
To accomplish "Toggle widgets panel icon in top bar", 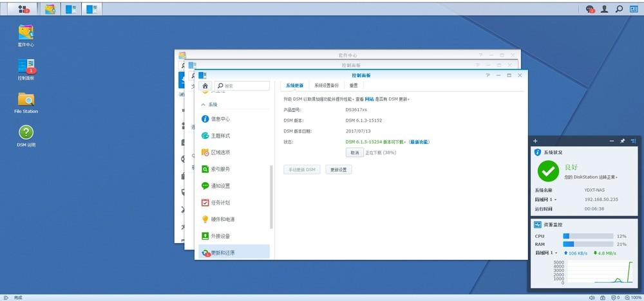I will click(x=634, y=8).
